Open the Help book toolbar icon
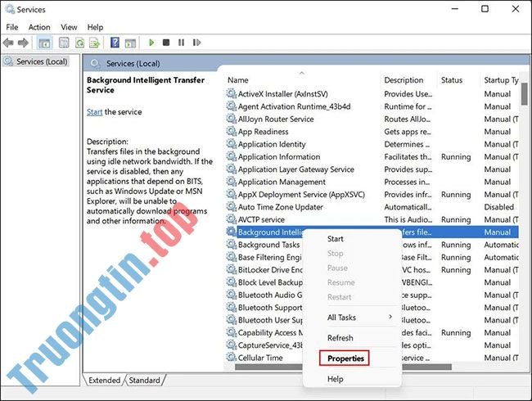Viewport: 532px width, 401px height. tap(115, 43)
